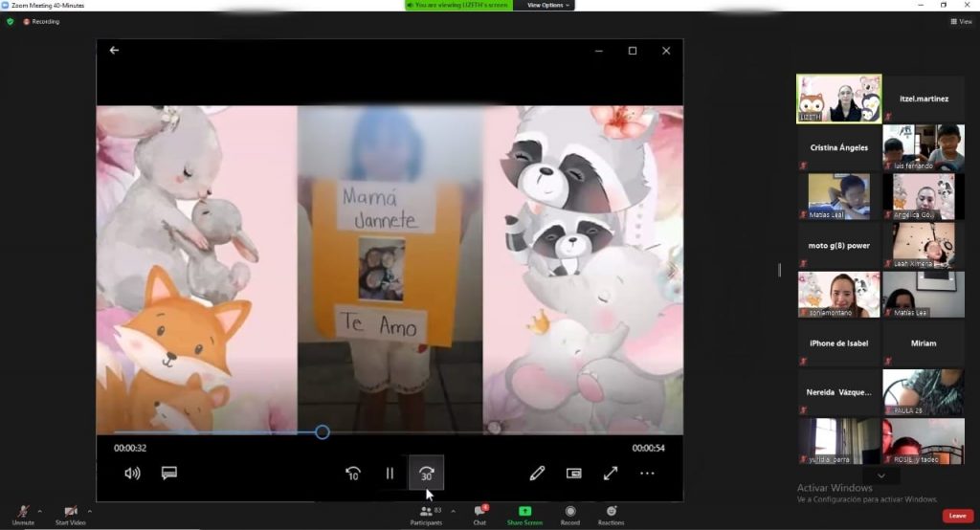Select Leah Ximena video thumbnail

(924, 245)
